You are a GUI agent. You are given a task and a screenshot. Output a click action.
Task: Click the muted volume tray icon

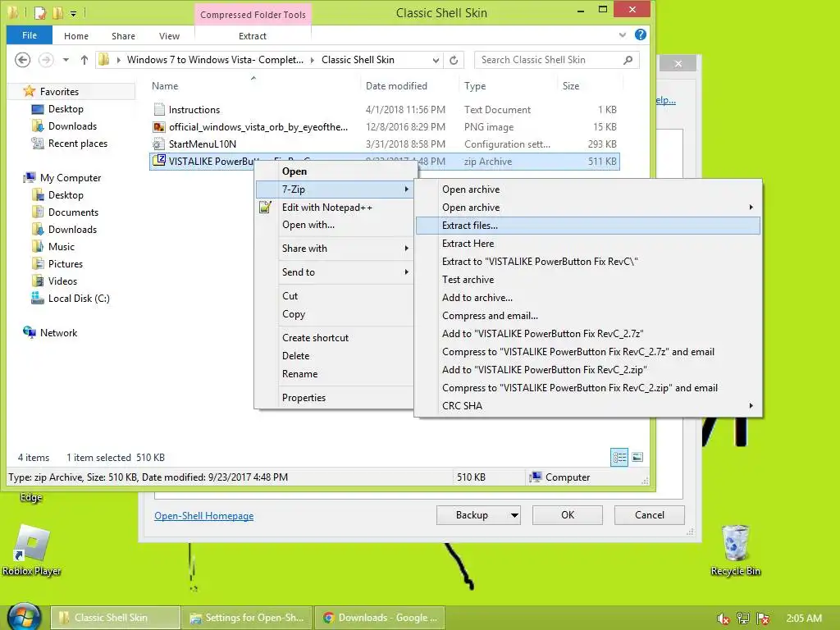[x=724, y=619]
